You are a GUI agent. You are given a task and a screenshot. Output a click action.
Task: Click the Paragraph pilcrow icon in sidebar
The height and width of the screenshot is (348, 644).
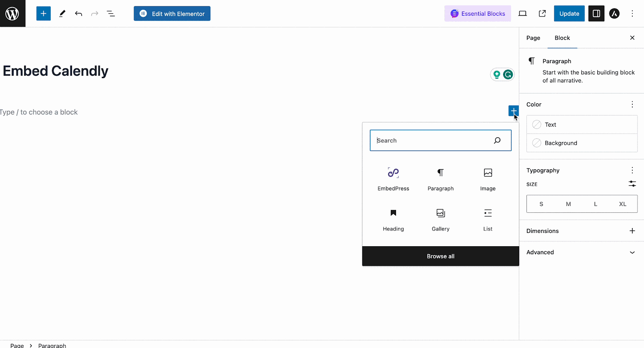coord(532,61)
